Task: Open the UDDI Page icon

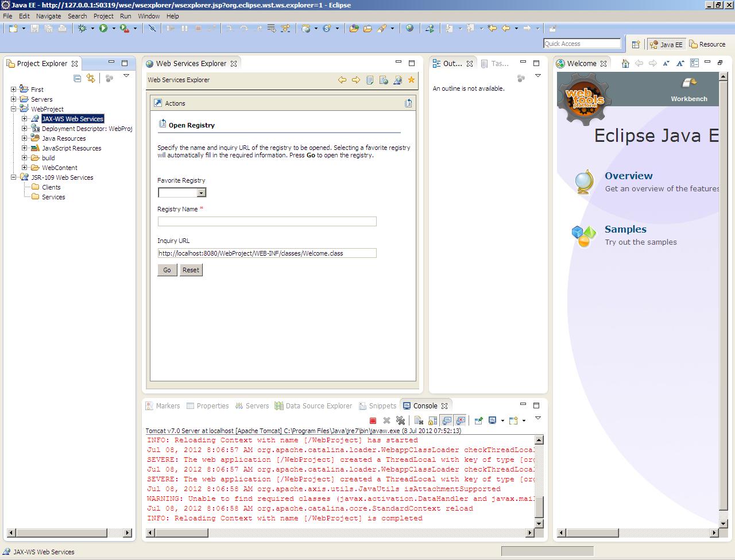Action: pos(370,80)
